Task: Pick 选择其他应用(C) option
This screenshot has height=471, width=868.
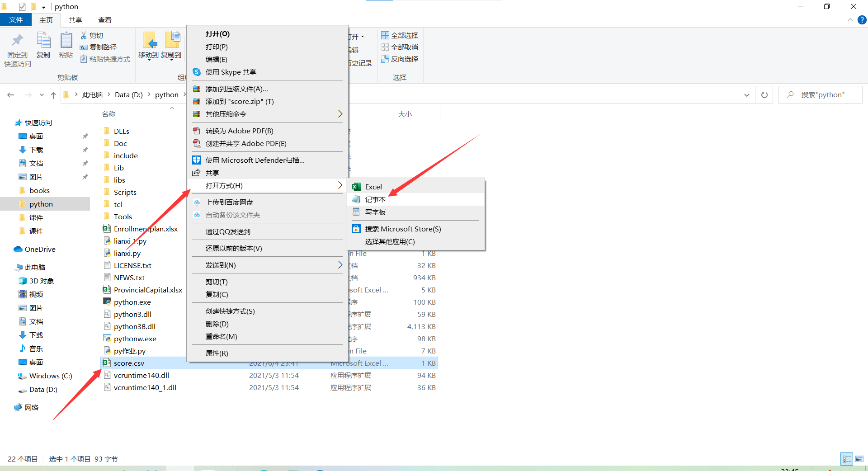Action: 415,241
